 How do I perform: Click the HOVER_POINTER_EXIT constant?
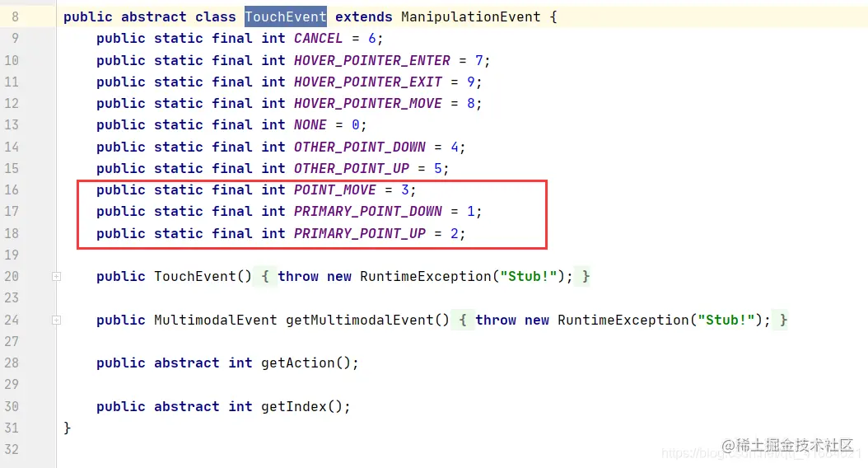click(x=368, y=82)
